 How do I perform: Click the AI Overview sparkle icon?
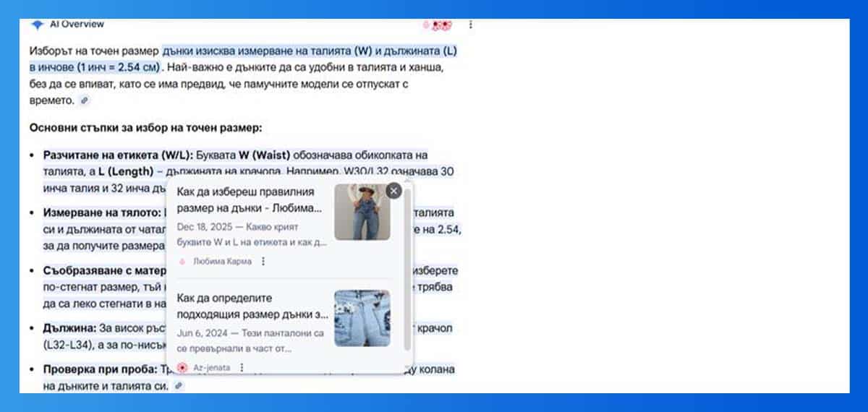(x=38, y=25)
